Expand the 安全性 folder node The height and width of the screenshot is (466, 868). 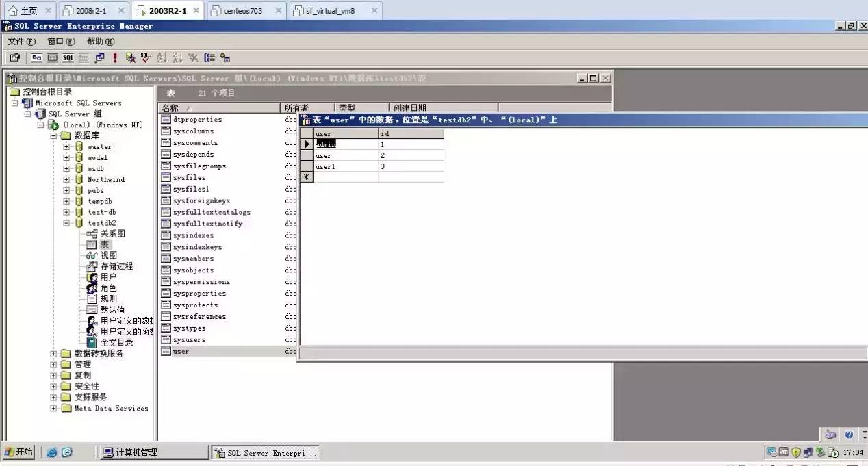click(x=53, y=387)
